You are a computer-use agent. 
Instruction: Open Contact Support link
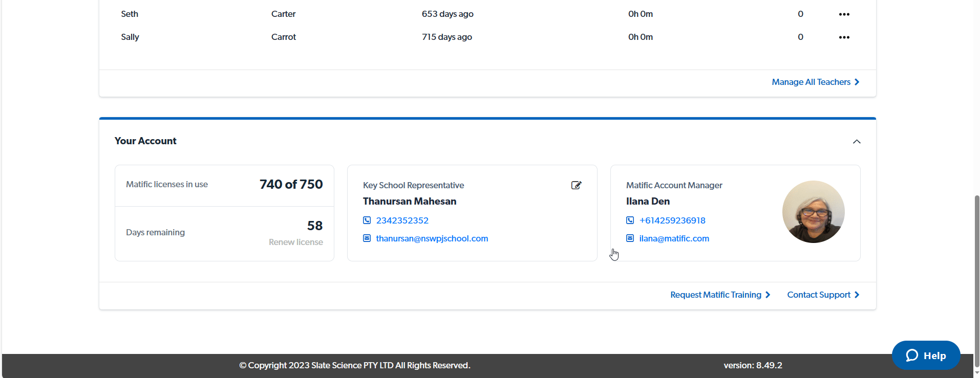[818, 295]
